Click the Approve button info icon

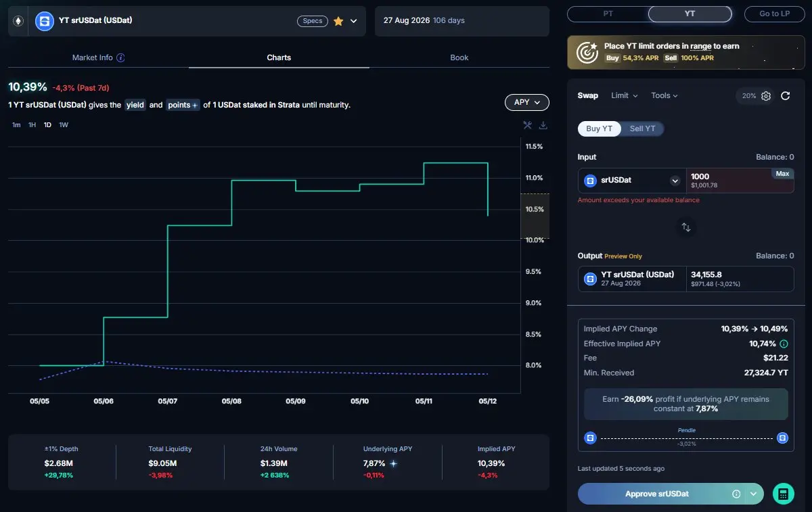tap(736, 494)
